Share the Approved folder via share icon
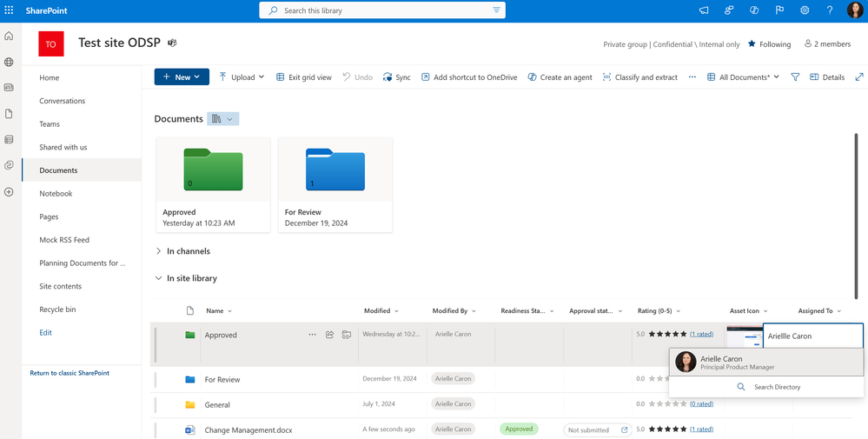The width and height of the screenshot is (868, 439). pyautogui.click(x=329, y=335)
